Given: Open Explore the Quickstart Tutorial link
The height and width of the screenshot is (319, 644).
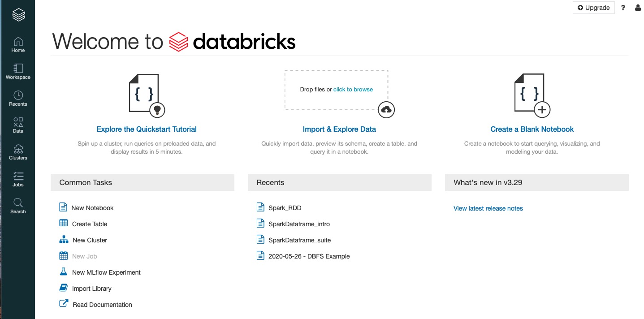Looking at the screenshot, I should tap(147, 129).
